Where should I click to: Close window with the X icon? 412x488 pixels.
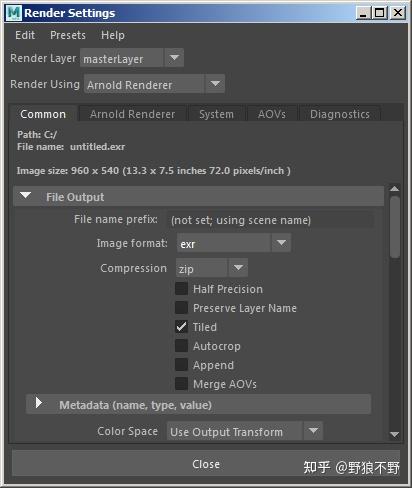398,13
